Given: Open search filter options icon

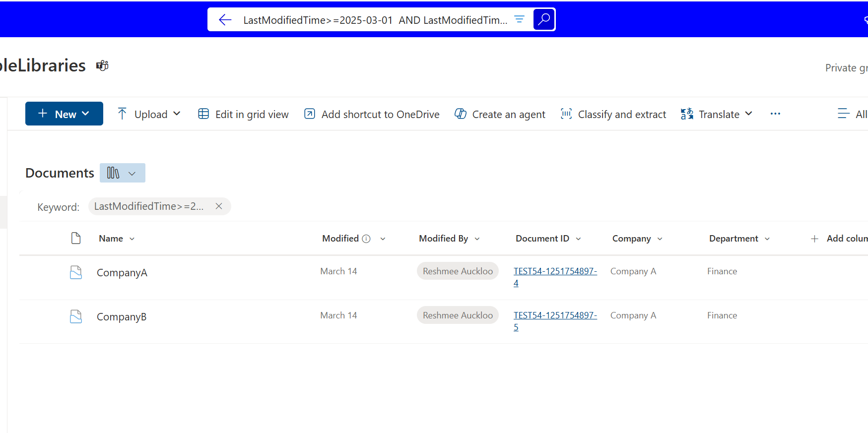Looking at the screenshot, I should point(519,19).
